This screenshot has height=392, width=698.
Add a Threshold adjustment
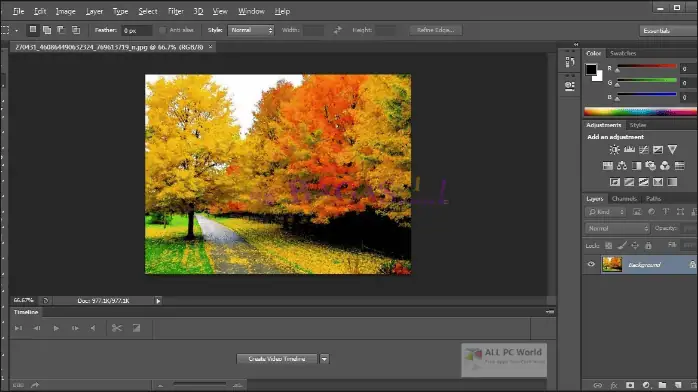click(644, 182)
